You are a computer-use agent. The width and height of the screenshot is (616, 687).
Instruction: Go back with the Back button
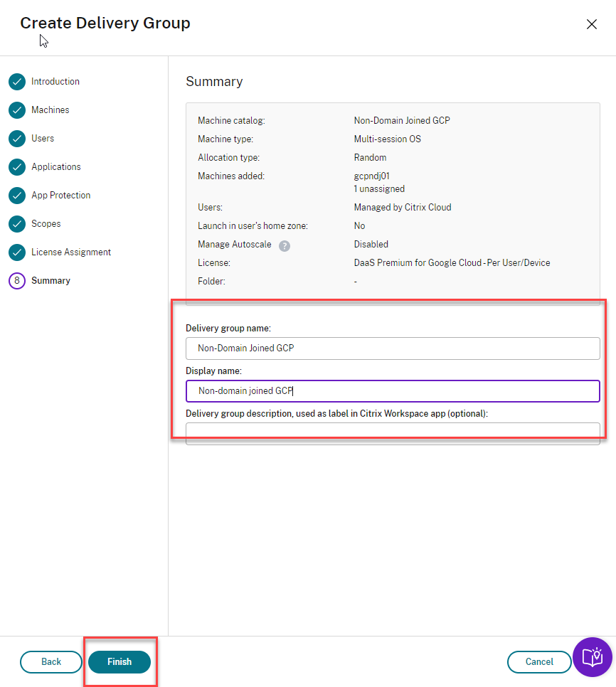[x=51, y=661]
